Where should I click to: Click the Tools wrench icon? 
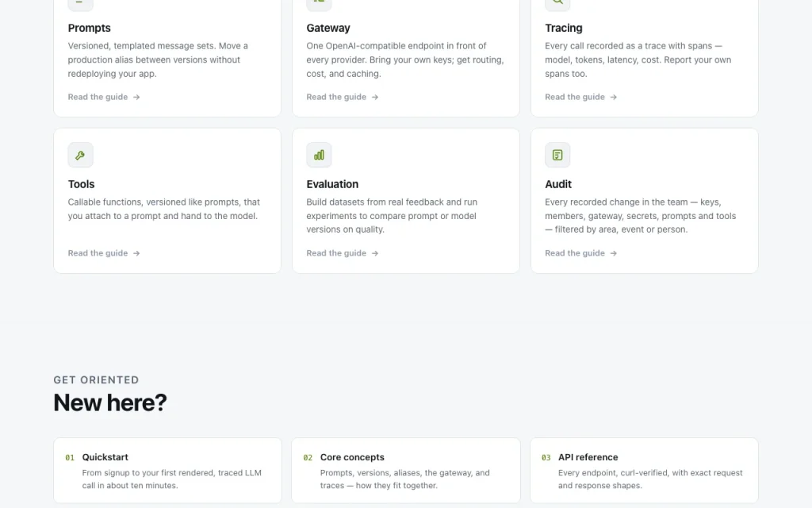80,155
